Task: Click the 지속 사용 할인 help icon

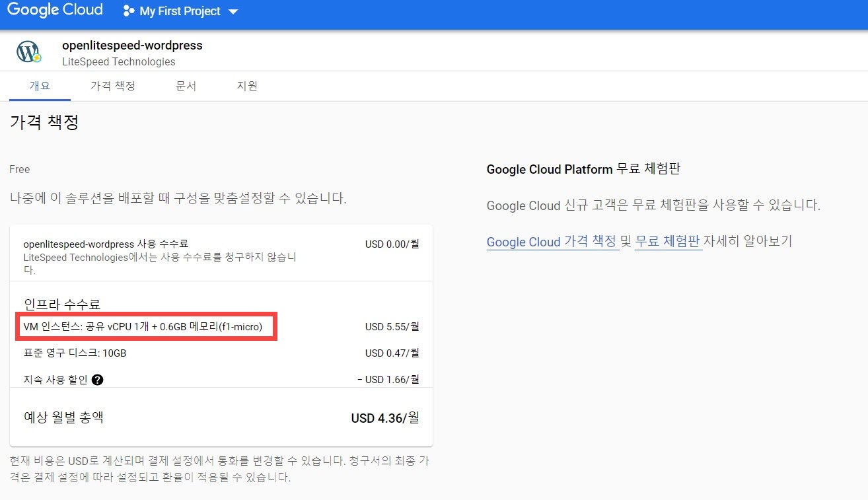Action: click(x=98, y=380)
